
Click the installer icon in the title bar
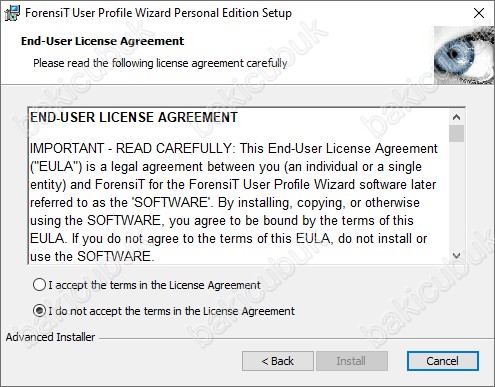click(x=12, y=13)
